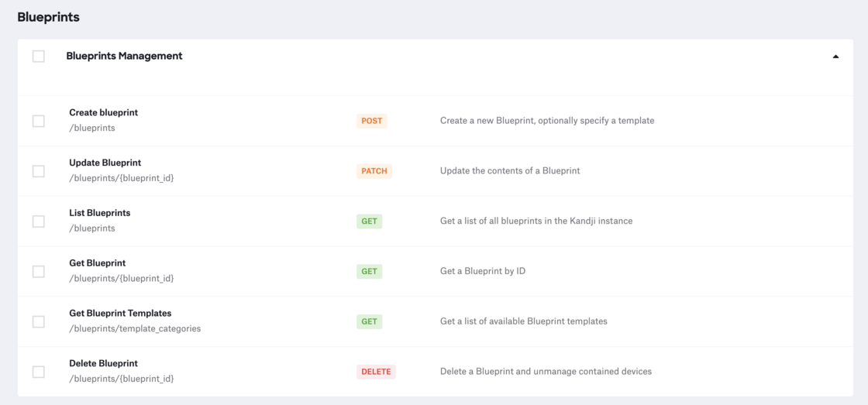Image resolution: width=868 pixels, height=405 pixels.
Task: Open the Update Blueprint endpoint title
Action: pos(105,163)
